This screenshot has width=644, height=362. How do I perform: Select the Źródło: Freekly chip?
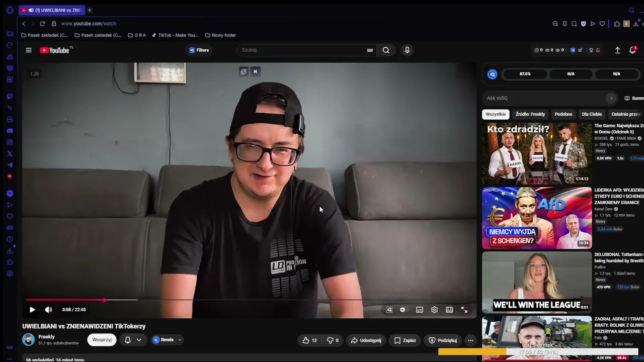click(530, 114)
